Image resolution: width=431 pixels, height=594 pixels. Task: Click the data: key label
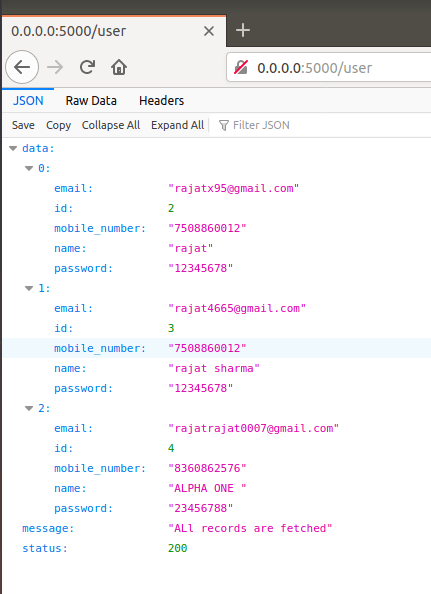point(38,148)
